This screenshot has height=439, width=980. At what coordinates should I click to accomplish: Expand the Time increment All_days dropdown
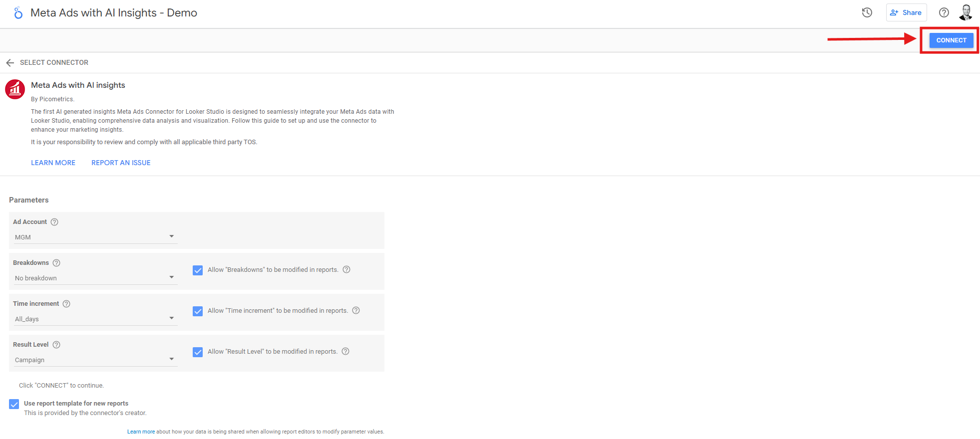(x=95, y=319)
